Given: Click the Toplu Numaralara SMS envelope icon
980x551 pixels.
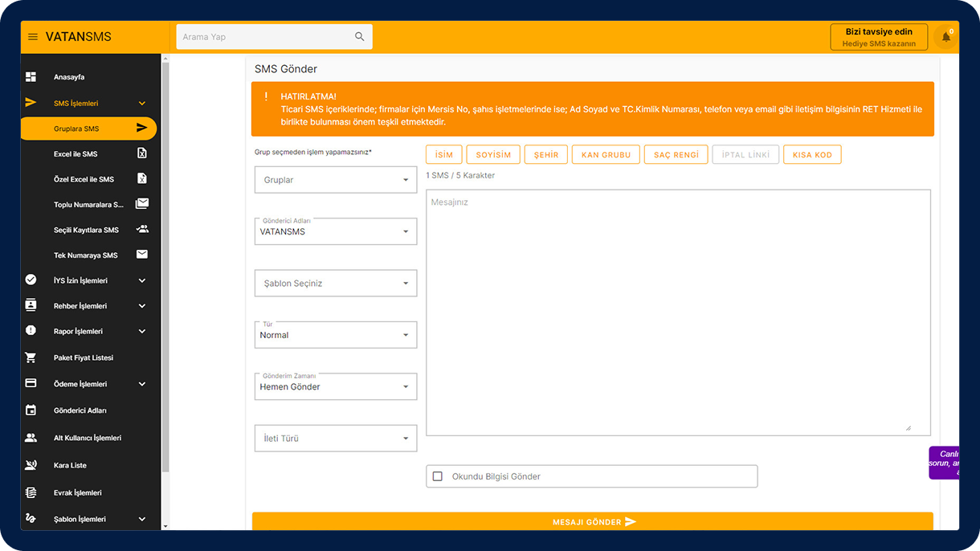Looking at the screenshot, I should point(142,204).
